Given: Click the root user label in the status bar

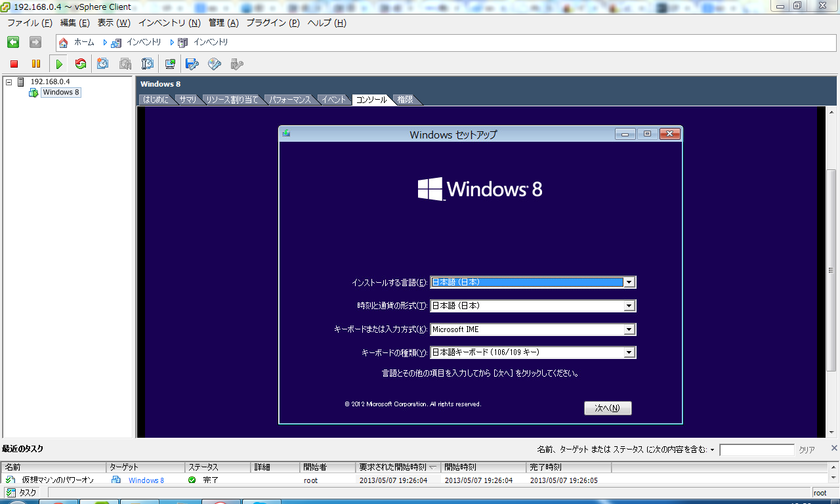Looking at the screenshot, I should click(x=820, y=493).
